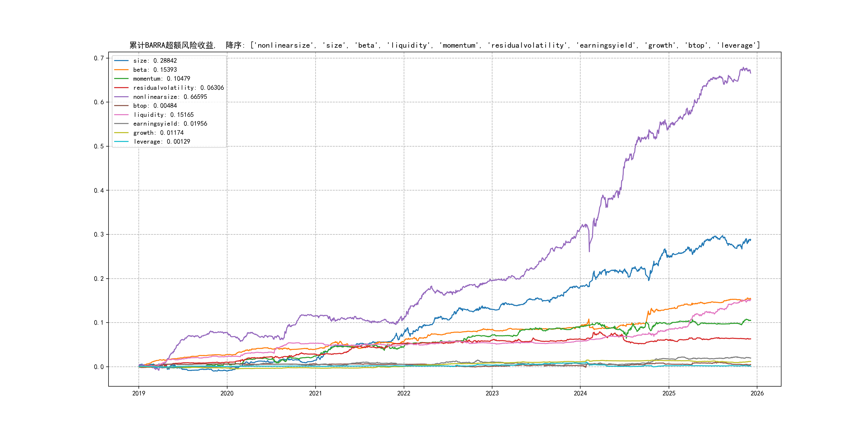
Task: Click the 2022 x-axis tick label
Action: tap(404, 393)
